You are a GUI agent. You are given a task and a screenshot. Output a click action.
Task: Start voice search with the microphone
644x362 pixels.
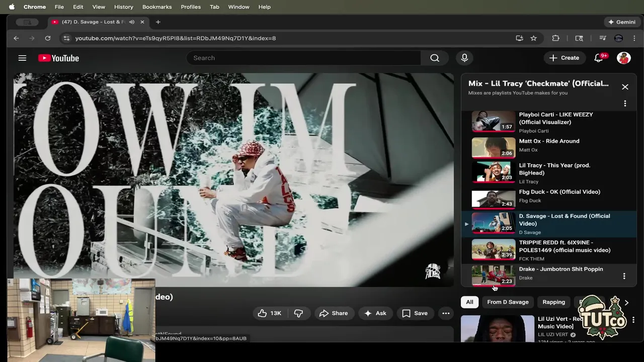[x=464, y=58]
